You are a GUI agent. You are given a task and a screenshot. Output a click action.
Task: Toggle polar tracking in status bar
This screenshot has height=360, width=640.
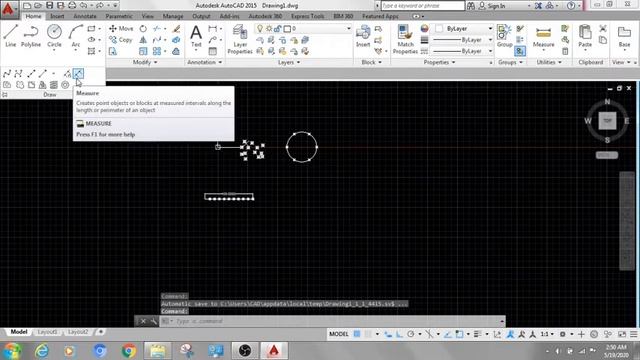411,334
